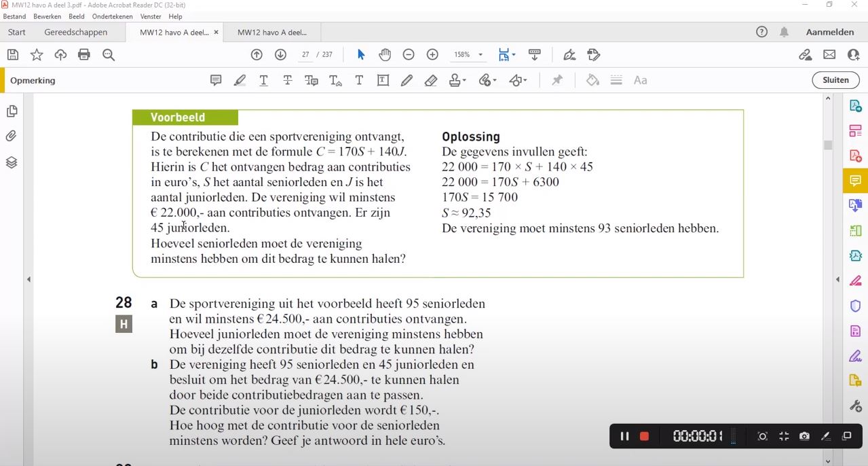Open the drawing shapes dropdown
Viewport: 868px width, 466px height.
pos(518,80)
